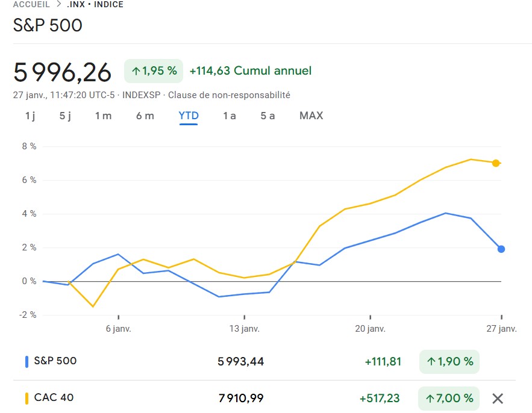Click the 13 janv. axis label
The image size is (532, 413).
tap(244, 329)
